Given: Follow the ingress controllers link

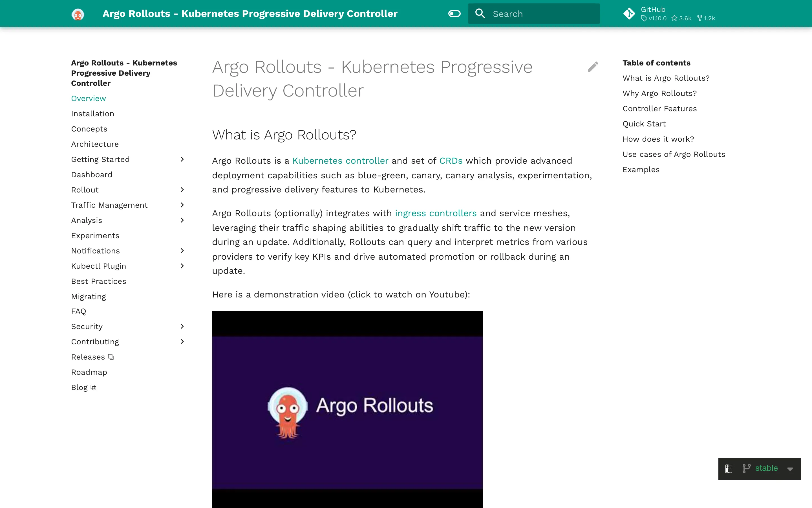Looking at the screenshot, I should pyautogui.click(x=436, y=213).
